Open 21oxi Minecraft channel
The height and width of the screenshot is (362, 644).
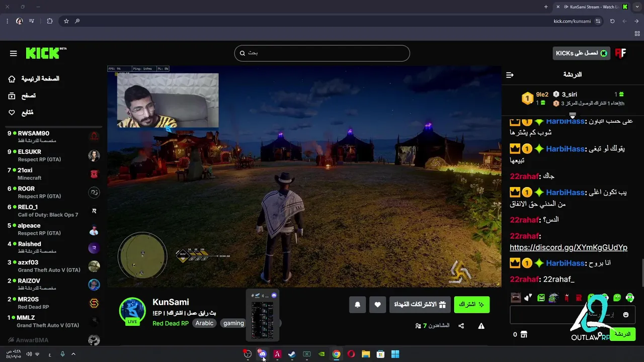(x=53, y=173)
